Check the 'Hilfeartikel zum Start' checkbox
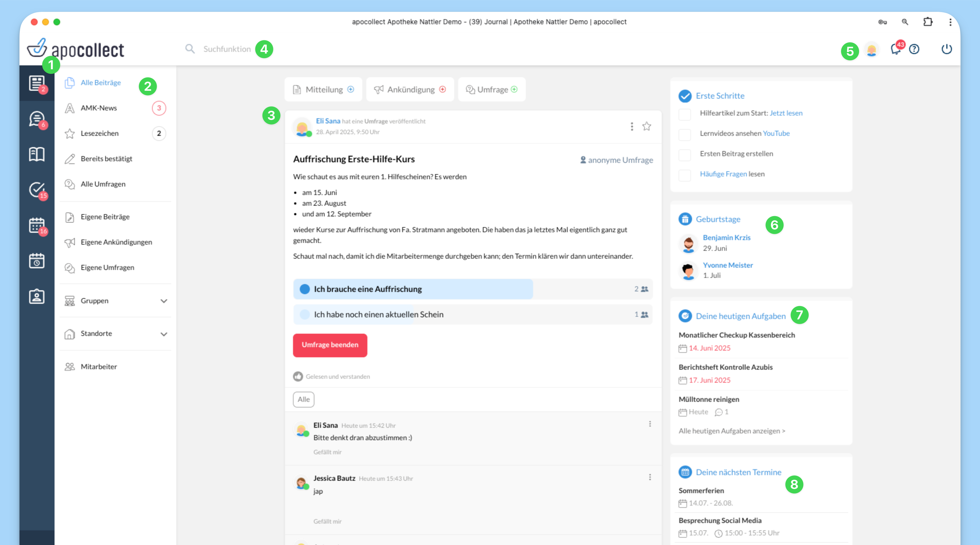The image size is (980, 545). pyautogui.click(x=684, y=114)
